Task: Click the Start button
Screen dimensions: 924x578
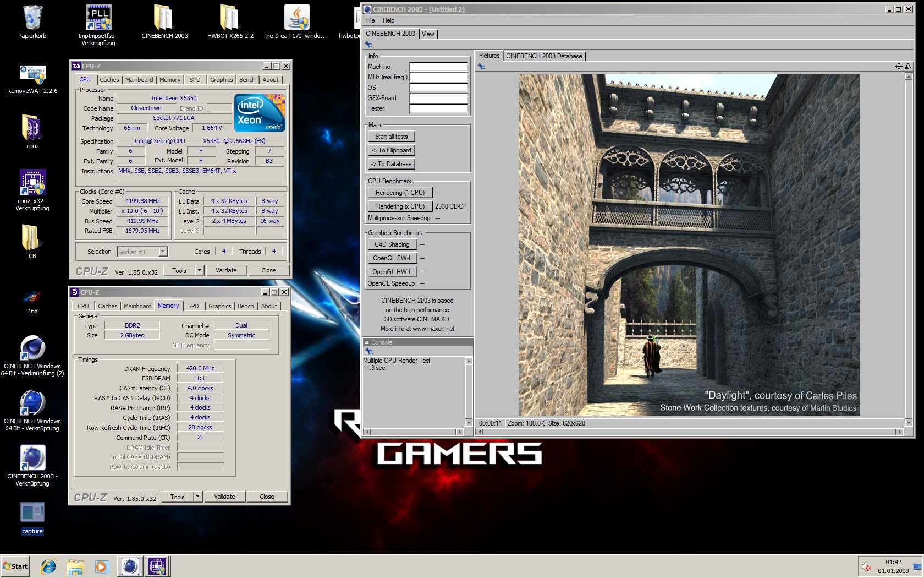Action: pos(15,566)
